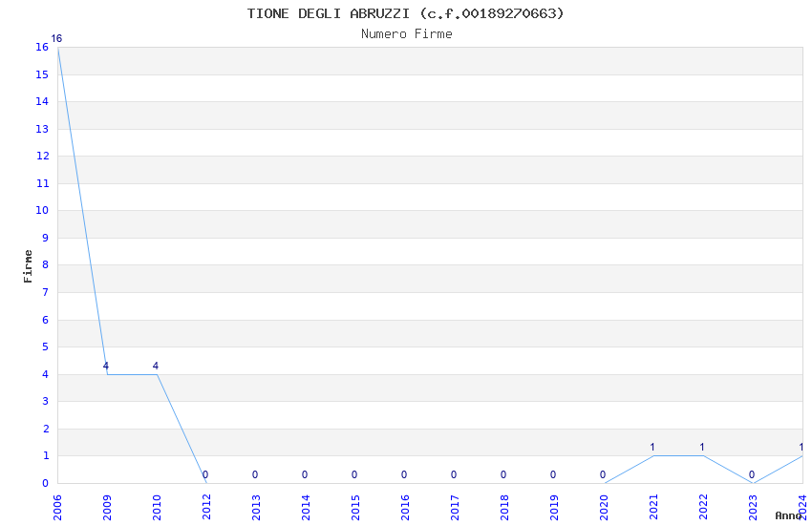
Task: Click the x-axis year 2006
Action: click(x=57, y=507)
